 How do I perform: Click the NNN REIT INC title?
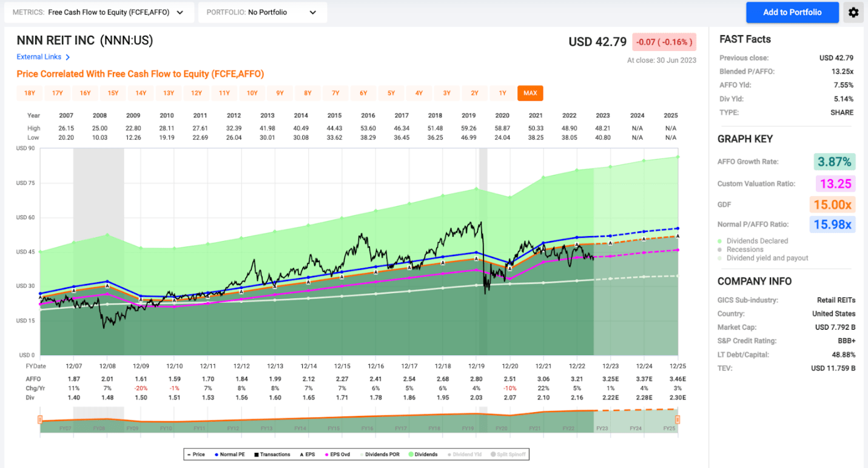point(85,41)
